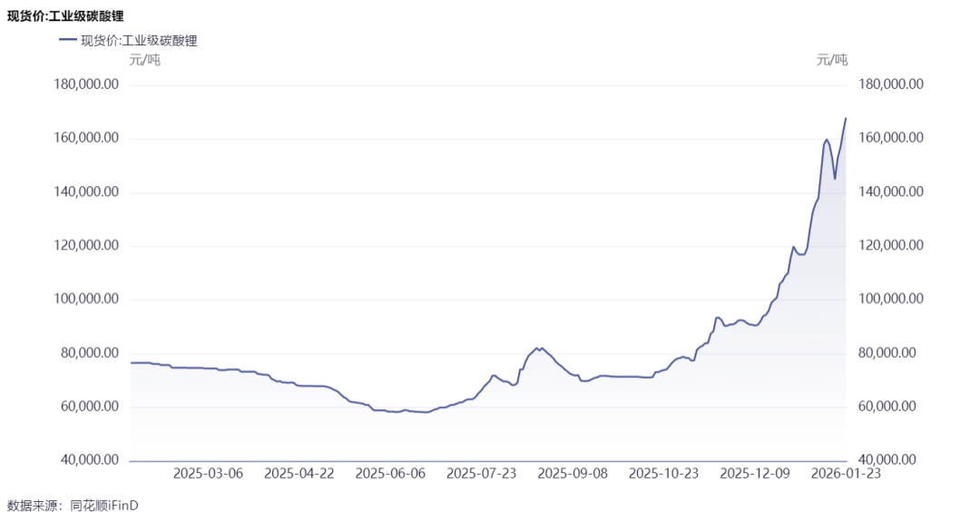This screenshot has width=980, height=512.
Task: Click the right axis unit label 元/吨
Action: [x=832, y=60]
